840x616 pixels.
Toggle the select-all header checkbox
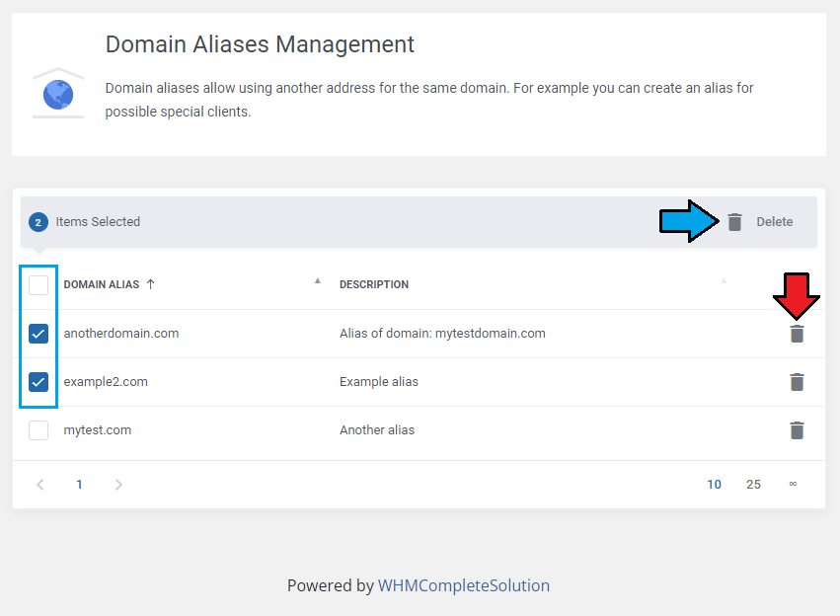tap(38, 285)
